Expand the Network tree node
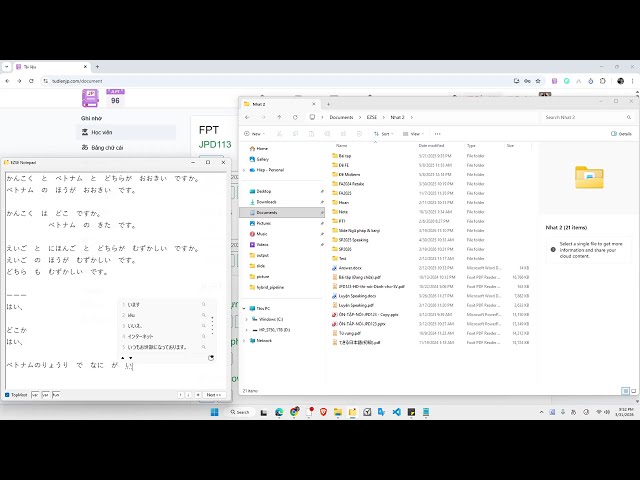The image size is (640, 480). click(x=244, y=340)
